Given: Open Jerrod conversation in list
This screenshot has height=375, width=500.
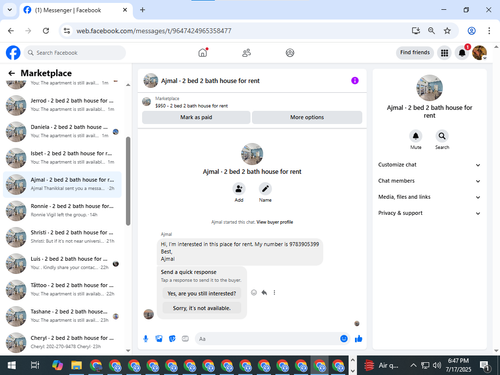Looking at the screenshot, I should pyautogui.click(x=62, y=105).
